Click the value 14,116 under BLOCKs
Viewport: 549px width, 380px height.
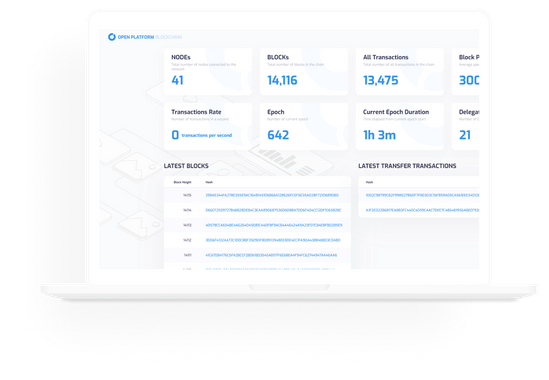(x=282, y=80)
